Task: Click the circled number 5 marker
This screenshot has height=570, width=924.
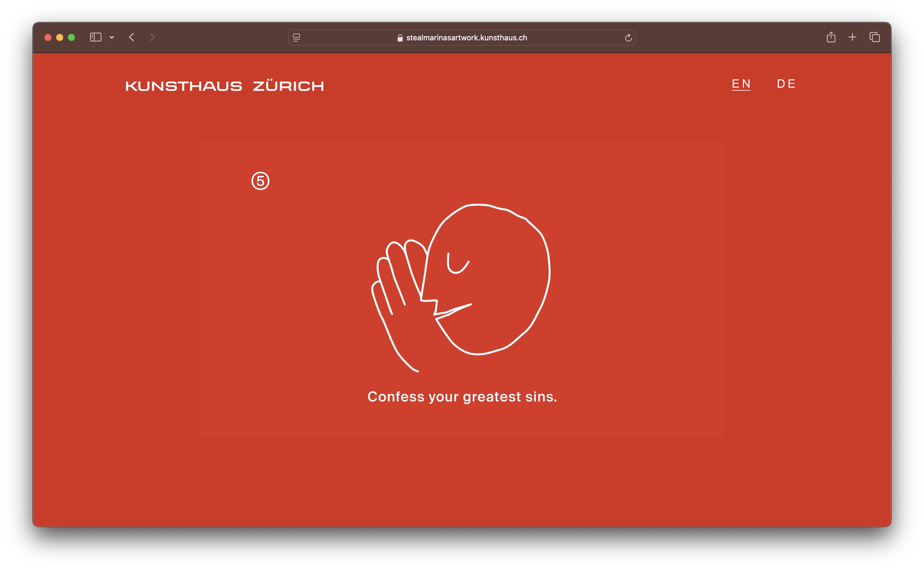Action: [x=260, y=181]
